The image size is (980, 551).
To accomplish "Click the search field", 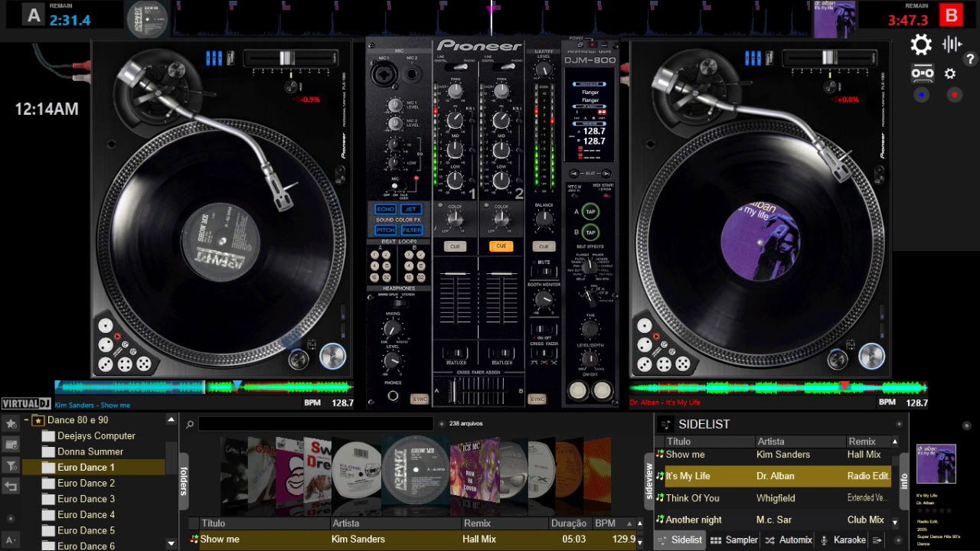I will [x=315, y=424].
